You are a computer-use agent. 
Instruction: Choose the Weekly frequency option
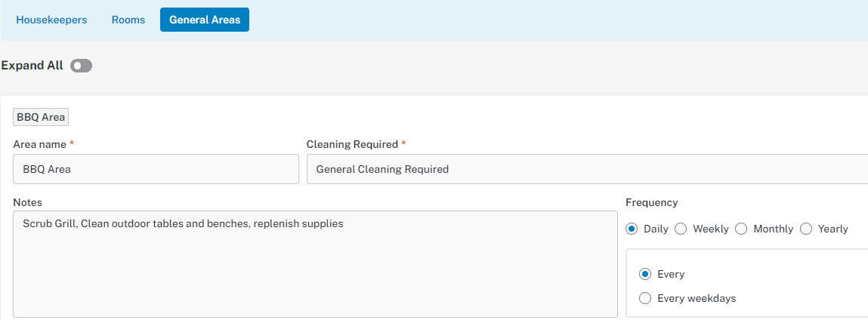tap(681, 229)
